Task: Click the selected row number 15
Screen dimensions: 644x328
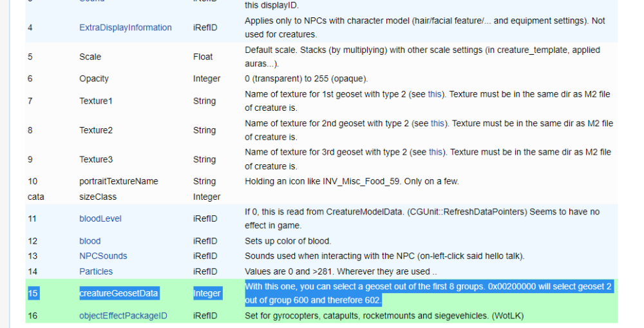Action: point(33,293)
